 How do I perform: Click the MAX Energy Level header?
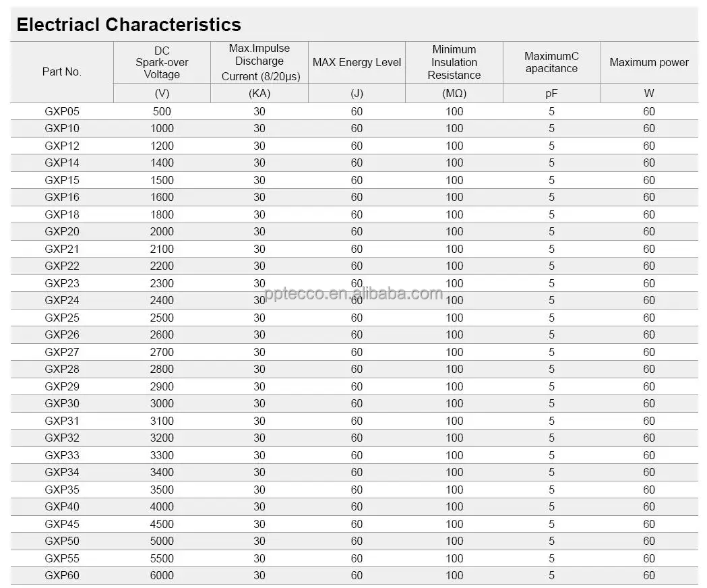tap(357, 62)
